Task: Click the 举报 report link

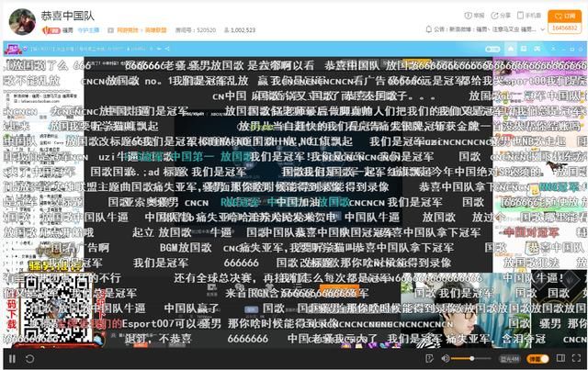Action: tap(474, 16)
